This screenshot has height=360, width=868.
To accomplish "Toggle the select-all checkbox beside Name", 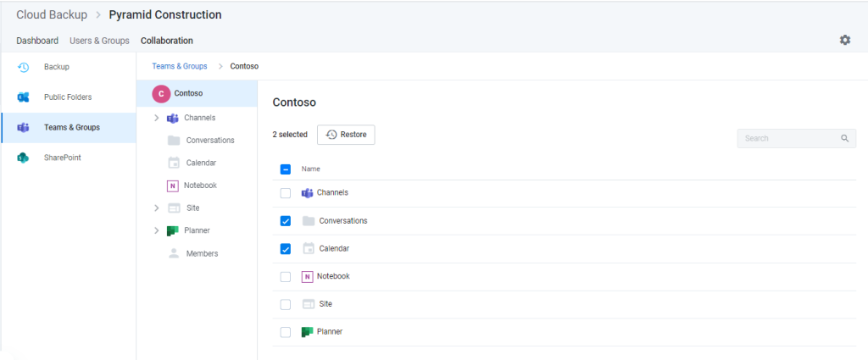I will 286,169.
